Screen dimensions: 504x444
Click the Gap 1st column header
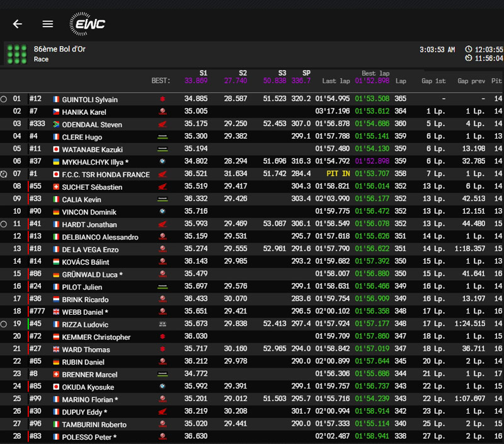pos(435,81)
